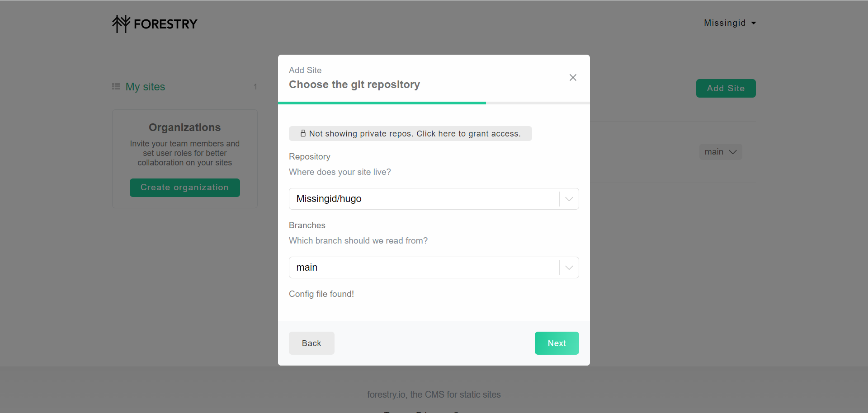
Task: Expand the Branches dropdown chevron
Action: pyautogui.click(x=569, y=268)
